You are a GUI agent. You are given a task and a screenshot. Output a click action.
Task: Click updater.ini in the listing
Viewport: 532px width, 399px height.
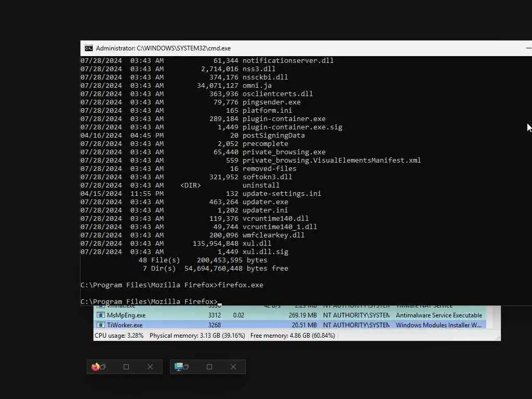tap(265, 210)
